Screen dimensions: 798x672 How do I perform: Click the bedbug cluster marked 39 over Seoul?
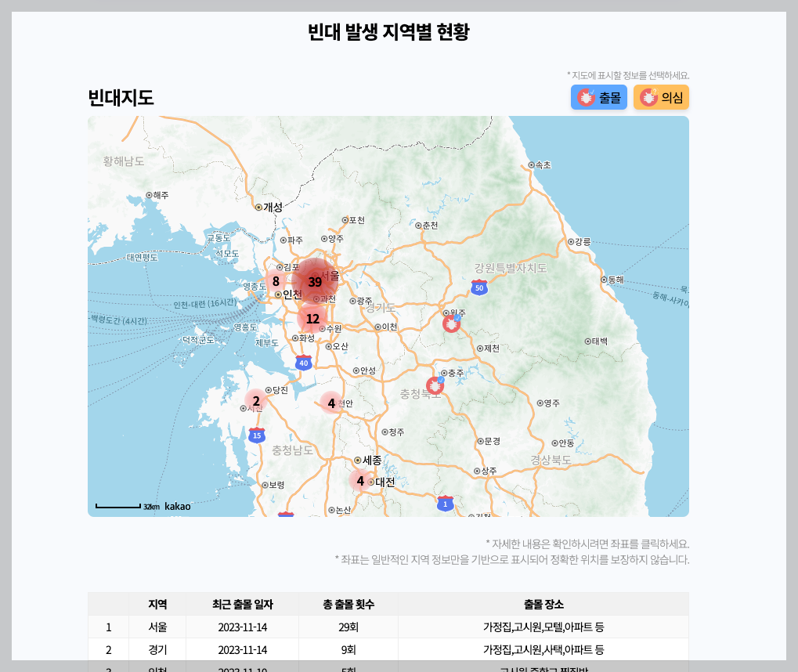click(315, 280)
